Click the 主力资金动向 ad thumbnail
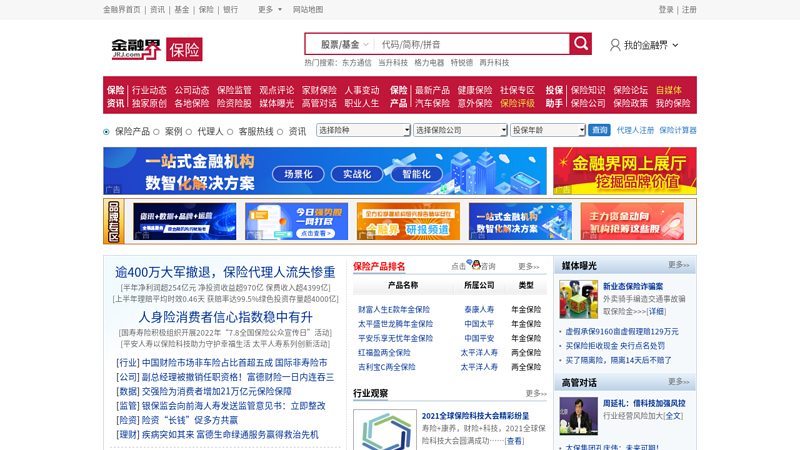The image size is (800, 450). pyautogui.click(x=632, y=221)
